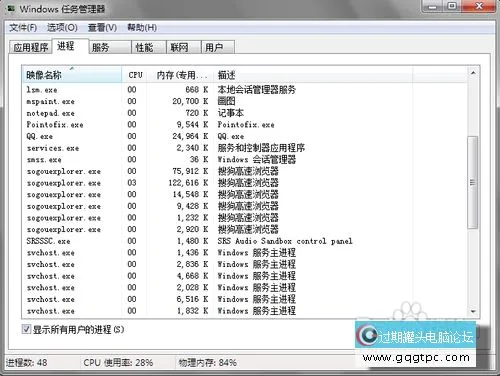
Task: Select sogouexplorer.exe using 2,920 K
Action: pos(244,229)
